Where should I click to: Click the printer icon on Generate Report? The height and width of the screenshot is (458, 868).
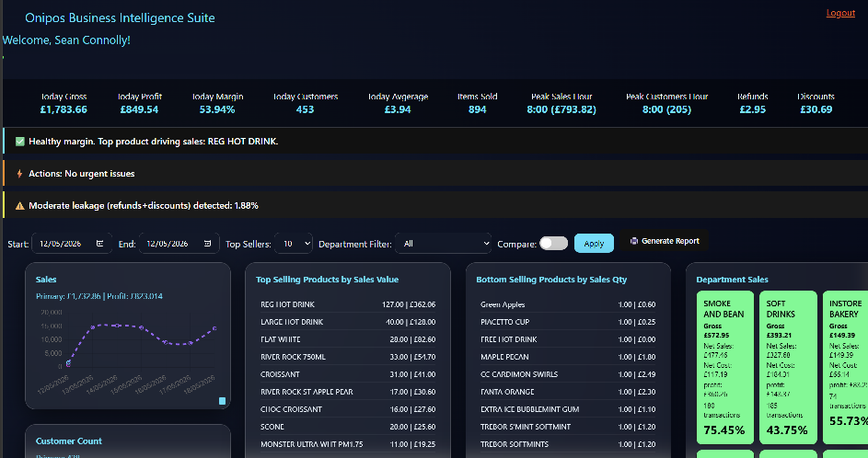[x=634, y=241]
